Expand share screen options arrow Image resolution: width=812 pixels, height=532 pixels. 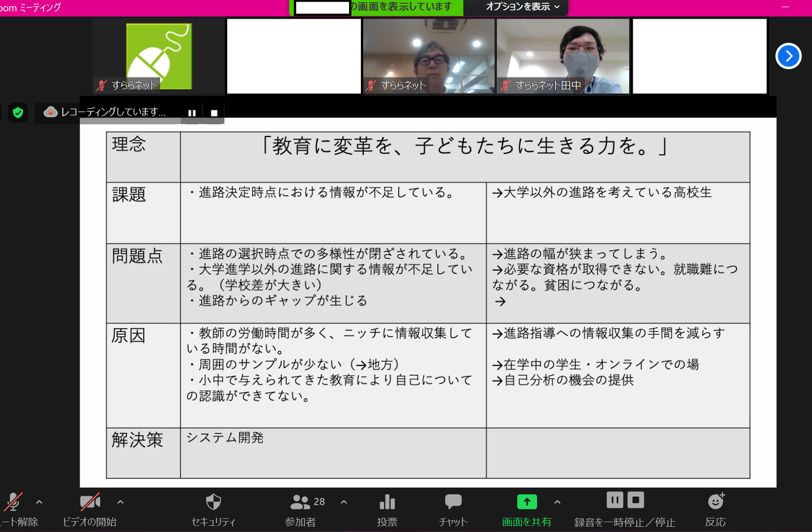coord(557,502)
